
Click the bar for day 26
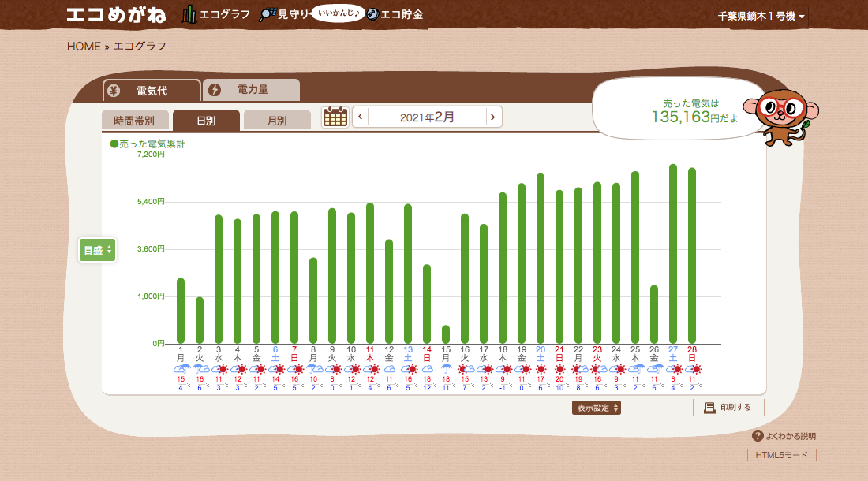pyautogui.click(x=654, y=315)
